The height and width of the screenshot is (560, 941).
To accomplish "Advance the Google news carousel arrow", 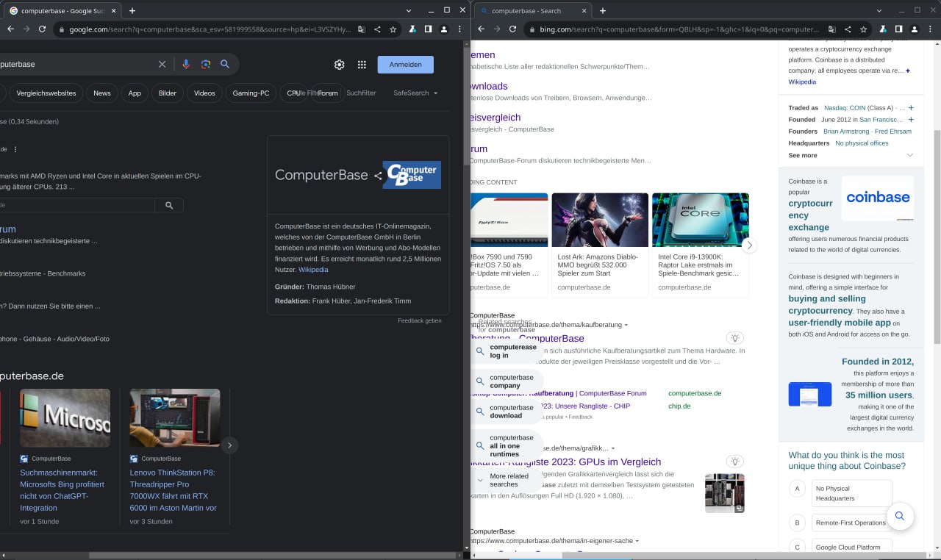I will (x=229, y=445).
